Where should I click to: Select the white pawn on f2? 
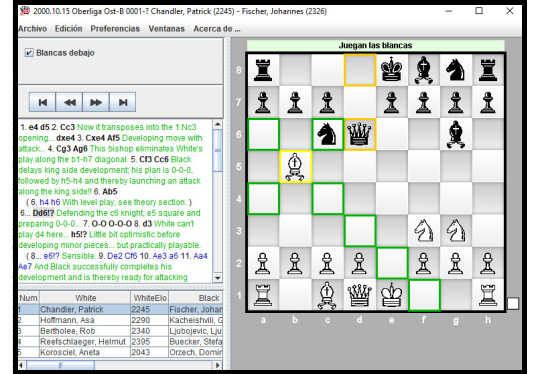(424, 263)
